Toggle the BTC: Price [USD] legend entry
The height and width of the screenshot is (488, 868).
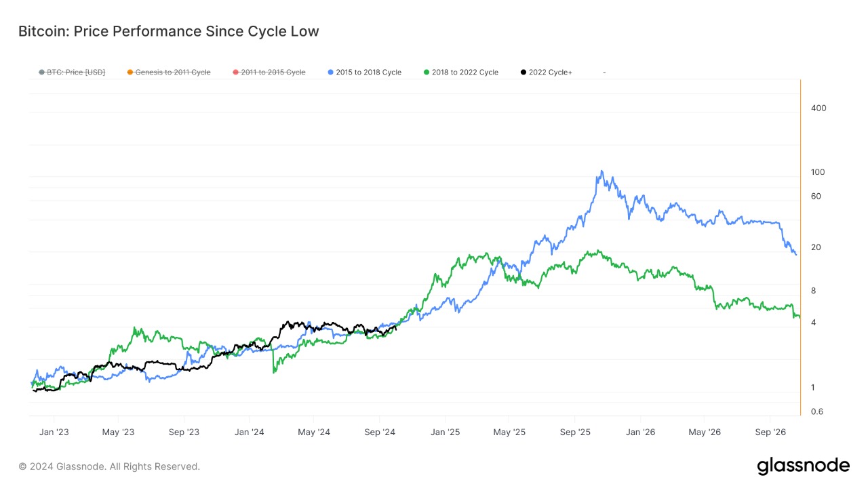pos(72,72)
